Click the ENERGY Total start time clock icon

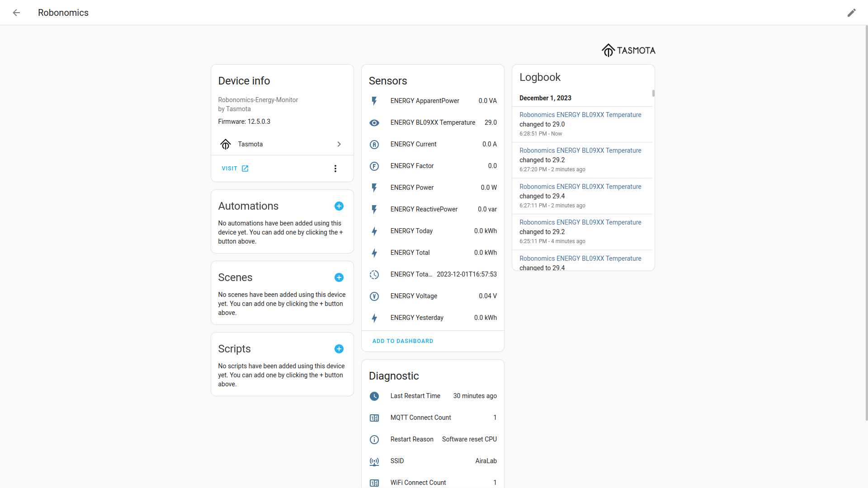tap(374, 274)
